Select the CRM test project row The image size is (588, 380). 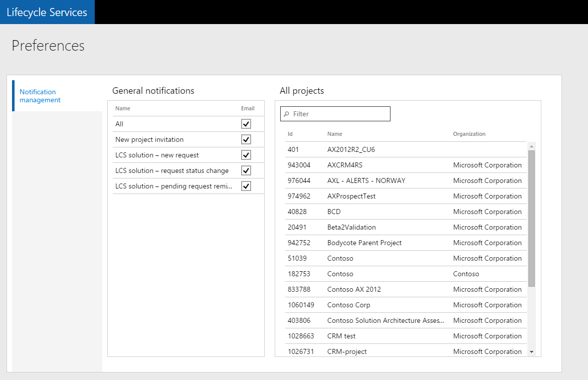(341, 336)
